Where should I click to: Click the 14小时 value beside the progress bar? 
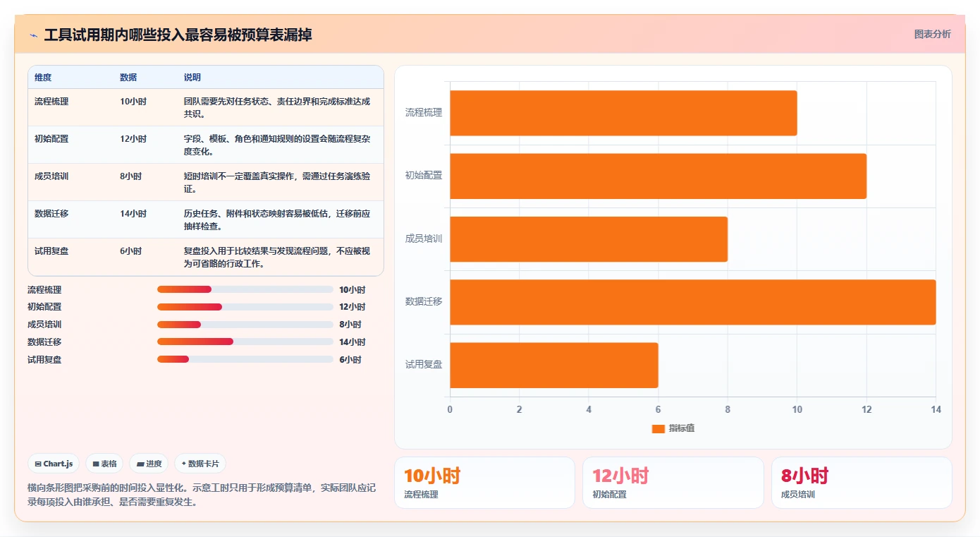pos(353,342)
